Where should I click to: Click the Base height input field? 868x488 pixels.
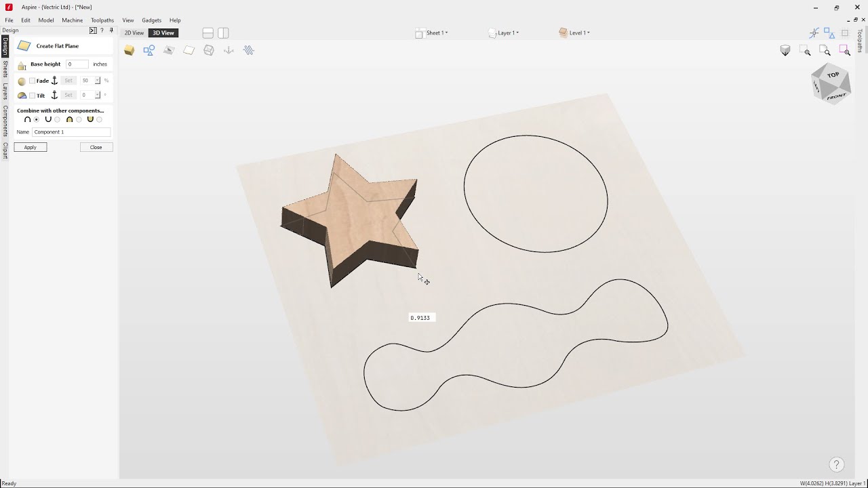coord(77,64)
